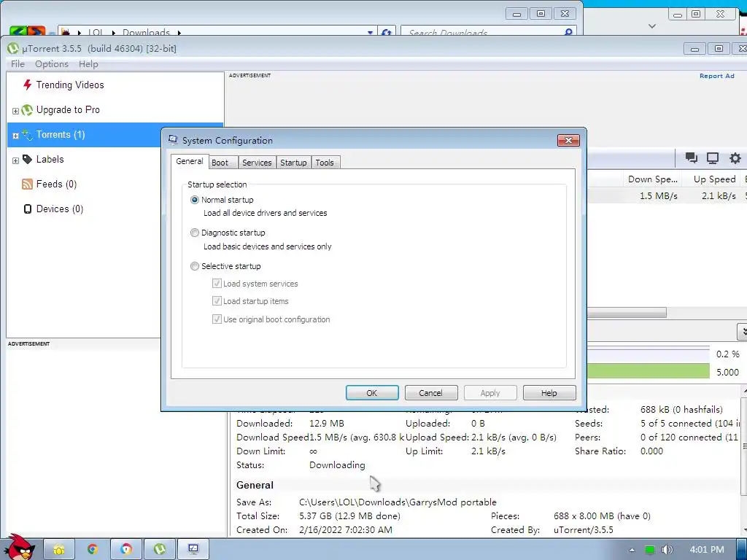747x560 pixels.
Task: Open the uTorrent Help menu
Action: tap(88, 64)
